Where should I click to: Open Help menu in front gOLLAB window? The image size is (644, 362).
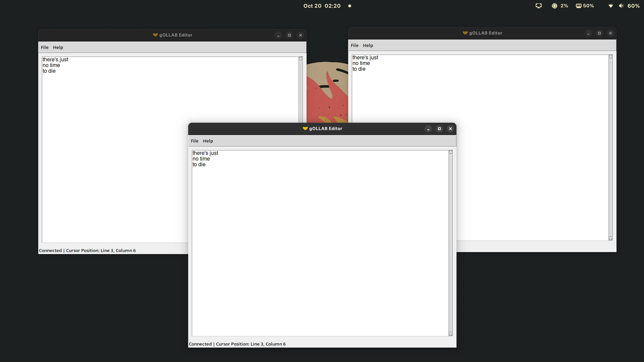[208, 141]
